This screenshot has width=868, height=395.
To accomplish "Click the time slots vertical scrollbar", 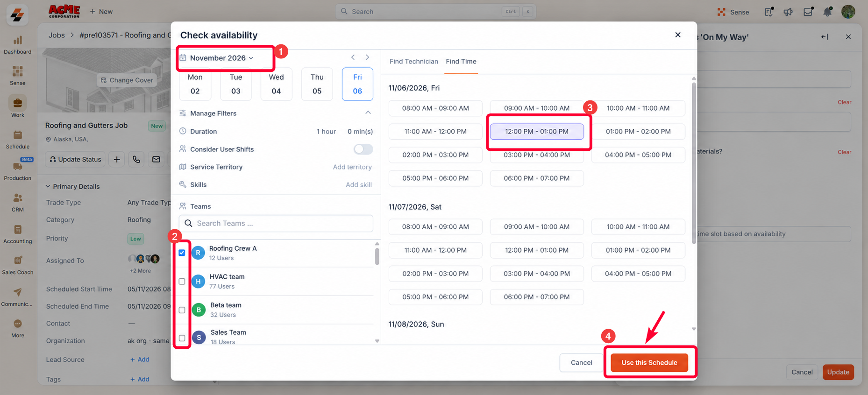I will point(694,163).
